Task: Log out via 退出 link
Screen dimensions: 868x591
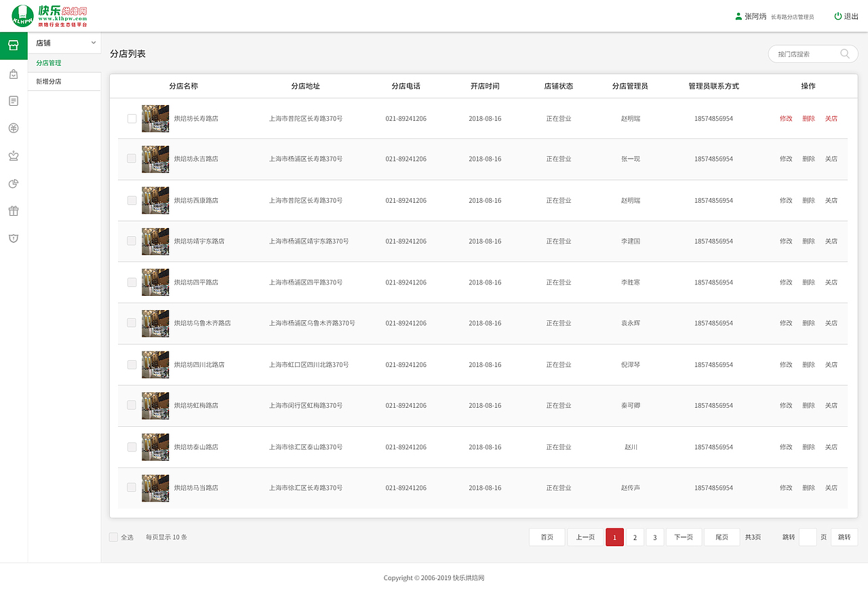Action: (851, 16)
